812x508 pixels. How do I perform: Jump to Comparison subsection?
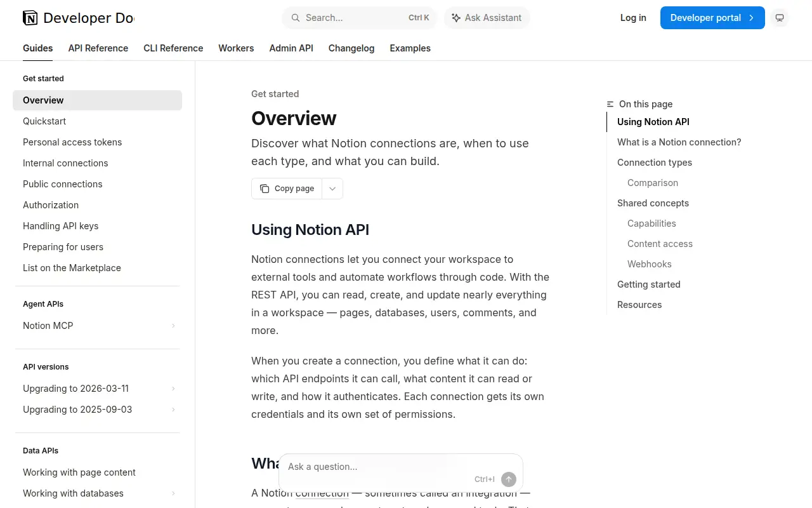653,183
